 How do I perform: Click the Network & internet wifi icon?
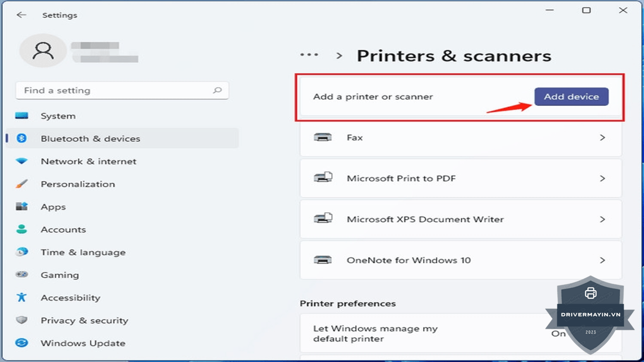click(x=22, y=161)
